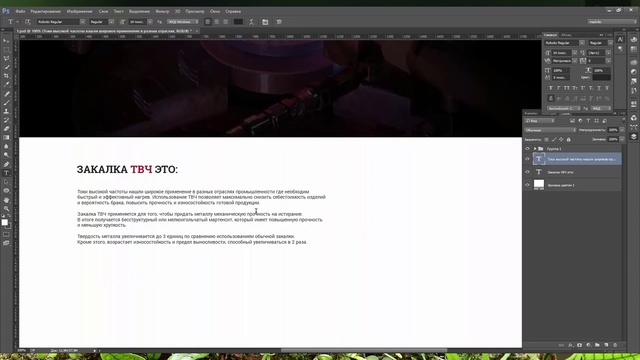
Task: Select the Gradient tool
Action: (6, 138)
